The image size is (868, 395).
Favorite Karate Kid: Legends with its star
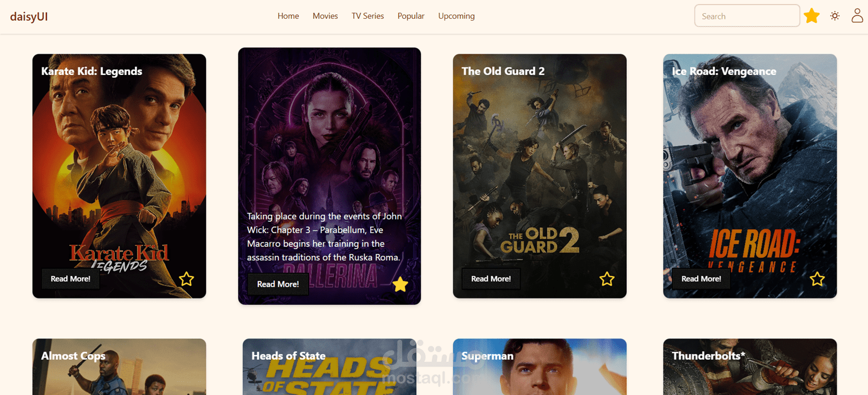pyautogui.click(x=186, y=279)
